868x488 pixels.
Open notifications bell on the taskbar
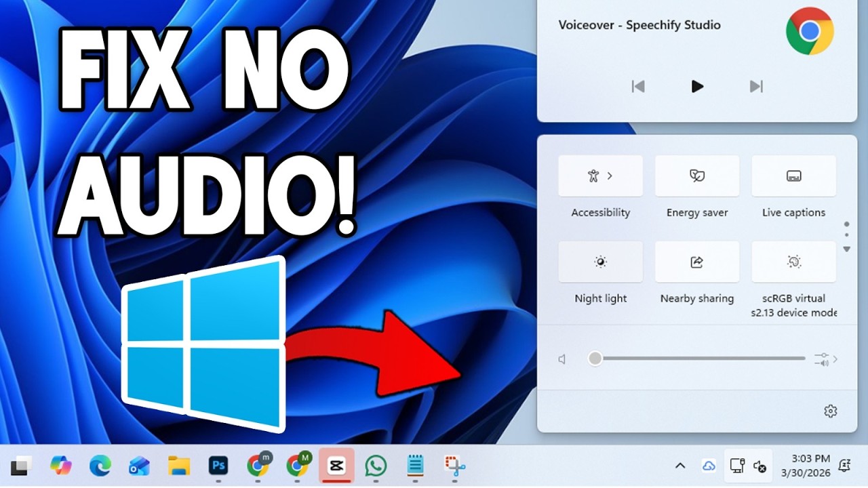844,465
